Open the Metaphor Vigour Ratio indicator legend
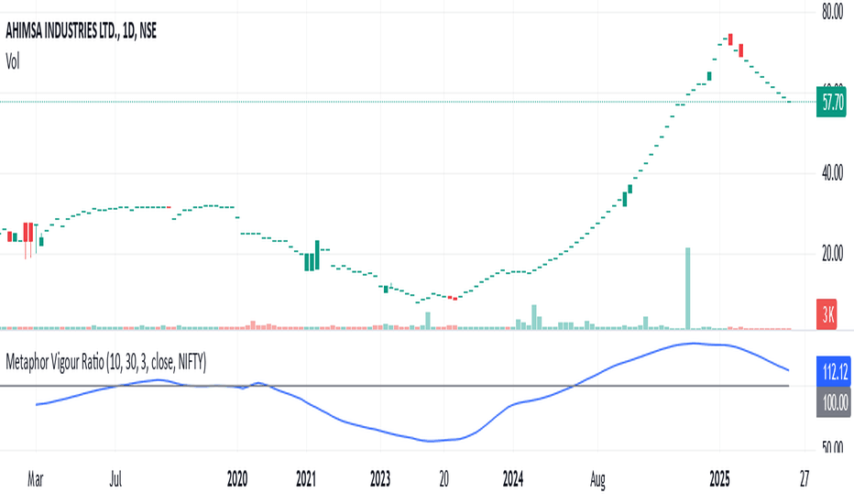 coord(105,362)
